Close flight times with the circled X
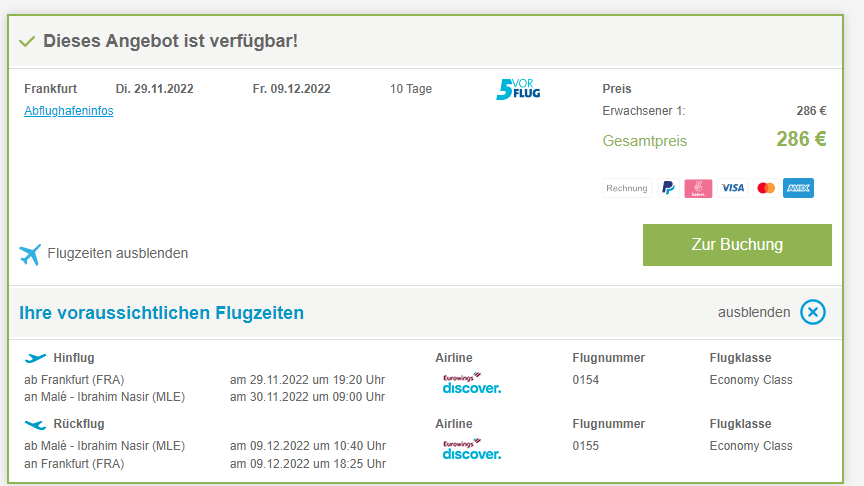 click(x=813, y=312)
